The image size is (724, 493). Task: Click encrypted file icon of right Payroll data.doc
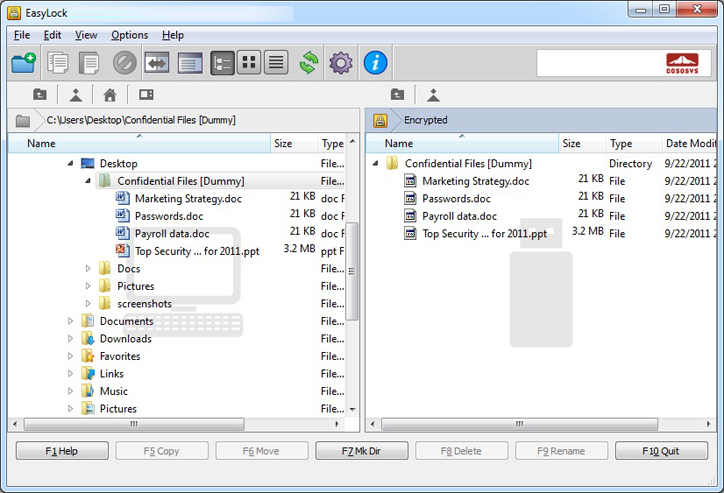(x=410, y=216)
